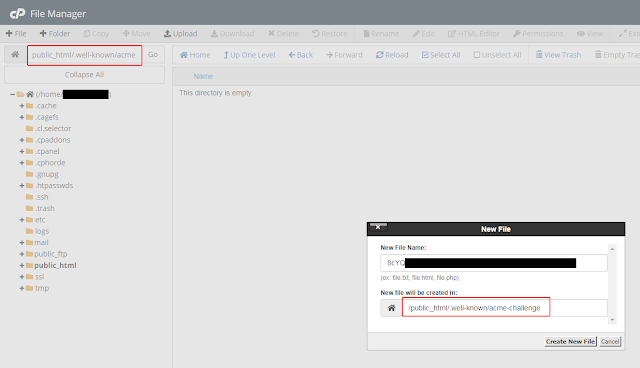Expand the .htpasswds folder node
The width and height of the screenshot is (640, 368).
point(22,186)
